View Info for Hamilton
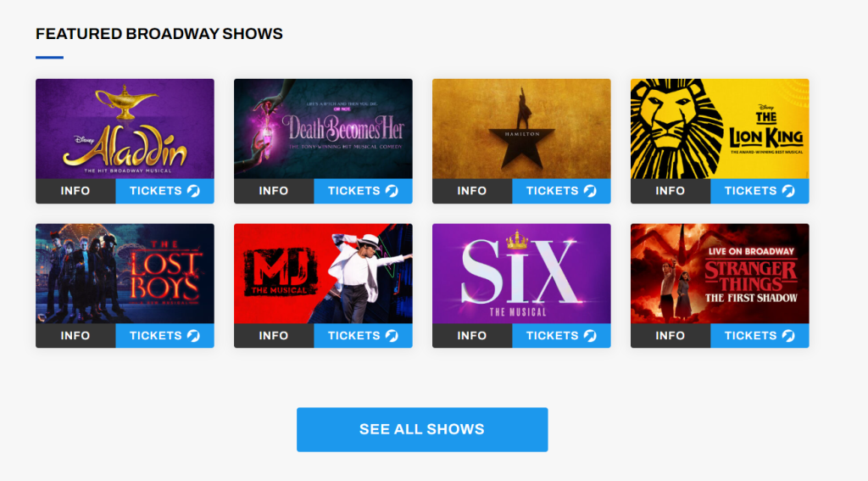The height and width of the screenshot is (481, 868). tap(471, 191)
